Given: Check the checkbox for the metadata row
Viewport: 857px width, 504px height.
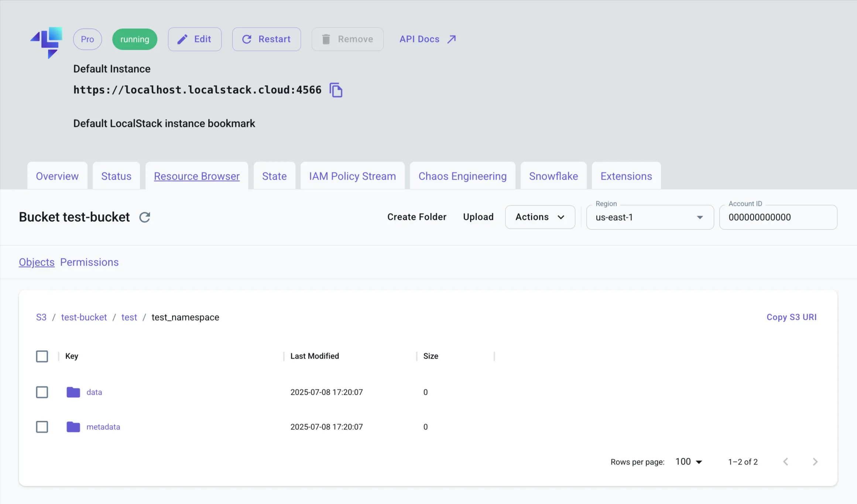Looking at the screenshot, I should pyautogui.click(x=42, y=427).
